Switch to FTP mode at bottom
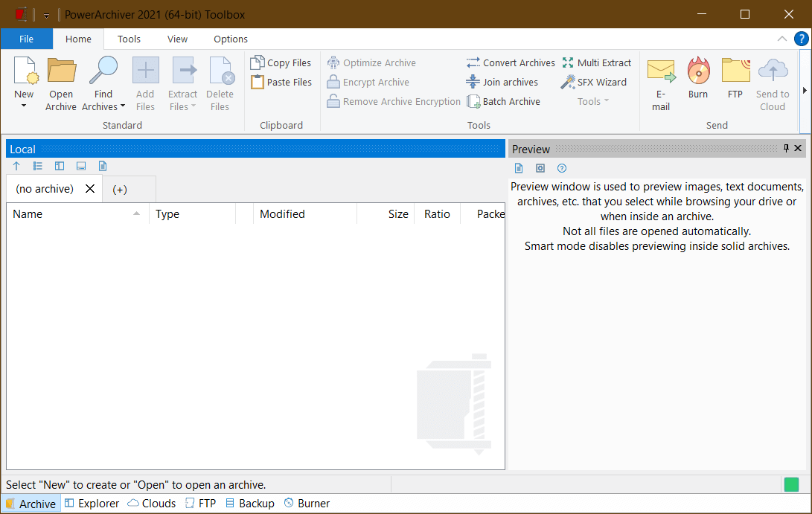 [x=200, y=504]
